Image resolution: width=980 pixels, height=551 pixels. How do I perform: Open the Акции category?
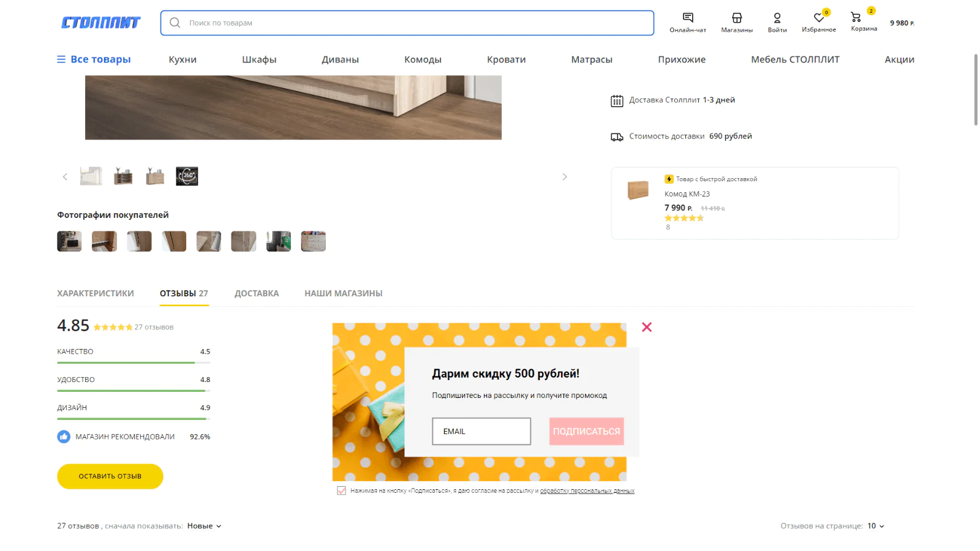click(899, 59)
